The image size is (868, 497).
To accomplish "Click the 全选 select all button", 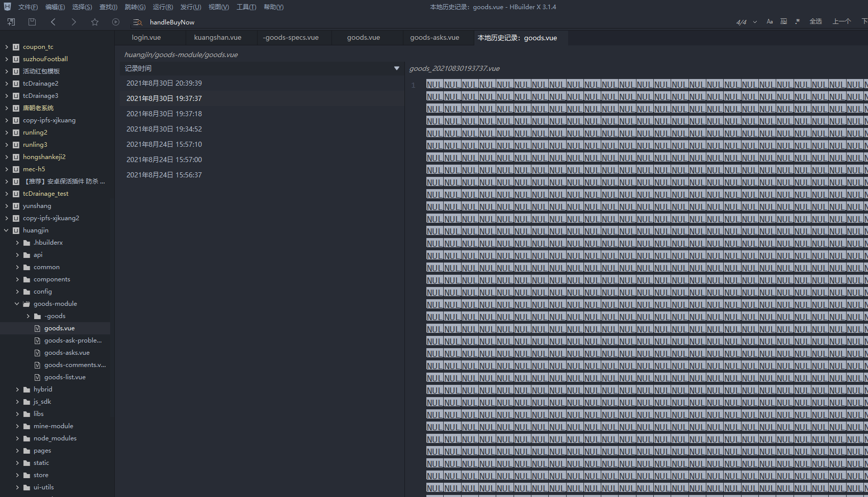I will (x=815, y=21).
